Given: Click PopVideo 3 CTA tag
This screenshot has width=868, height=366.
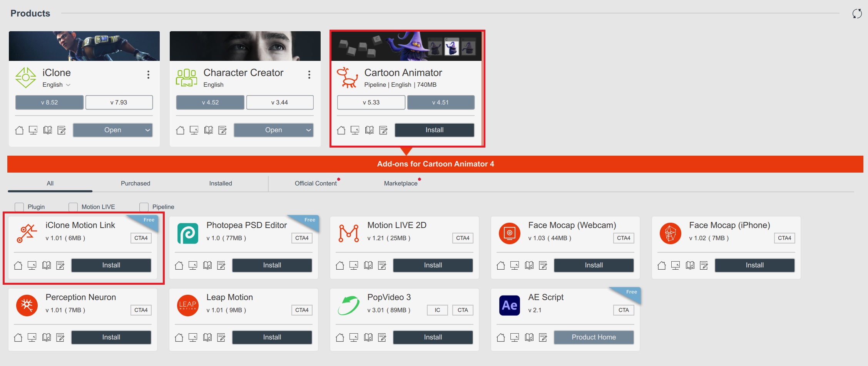Looking at the screenshot, I should (x=463, y=310).
